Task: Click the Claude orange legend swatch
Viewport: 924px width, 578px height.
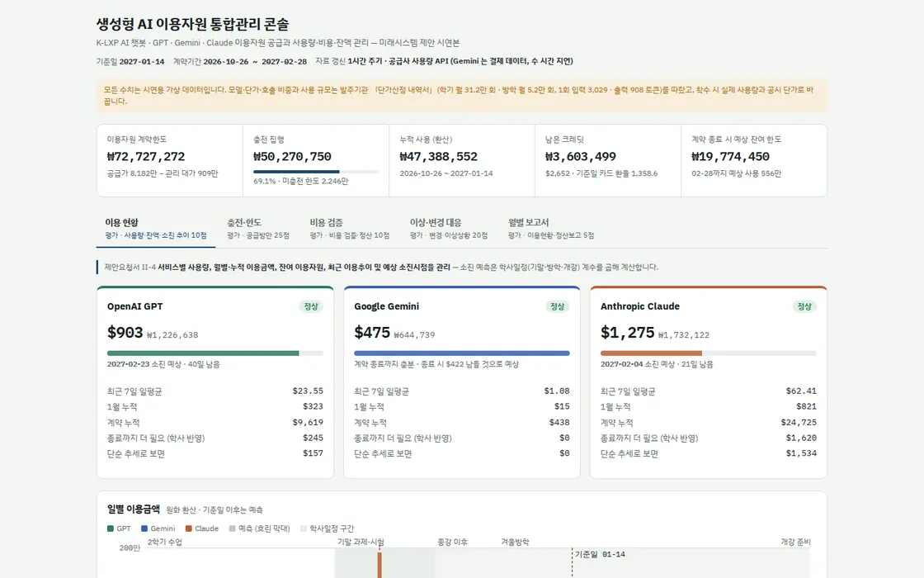Action: pyautogui.click(x=189, y=528)
